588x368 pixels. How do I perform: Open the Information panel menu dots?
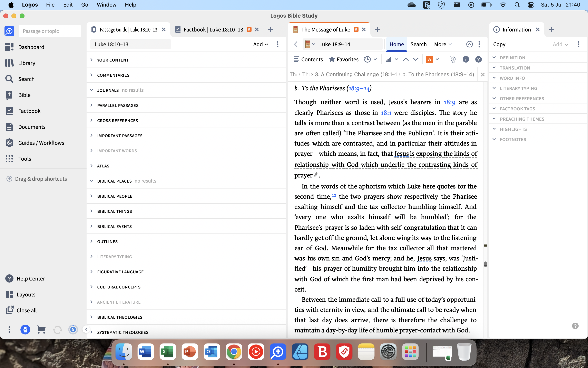click(x=578, y=44)
